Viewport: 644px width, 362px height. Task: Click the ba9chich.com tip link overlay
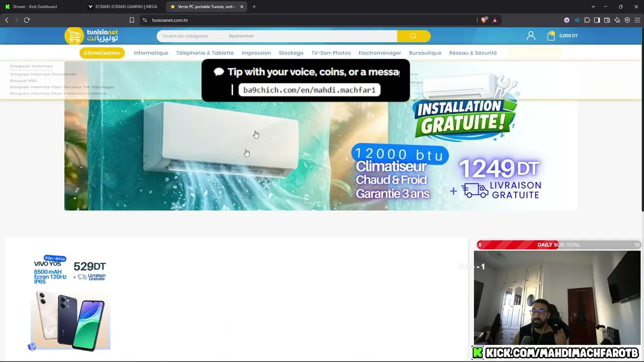point(309,90)
